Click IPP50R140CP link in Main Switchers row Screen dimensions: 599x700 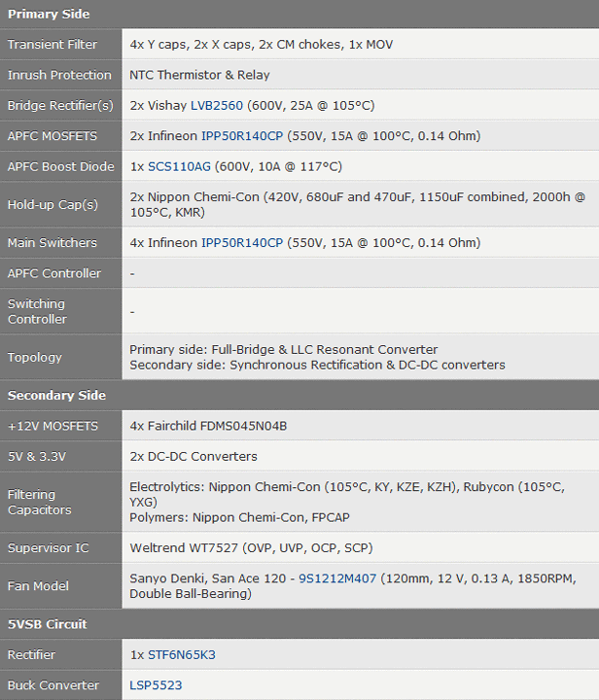tap(241, 242)
